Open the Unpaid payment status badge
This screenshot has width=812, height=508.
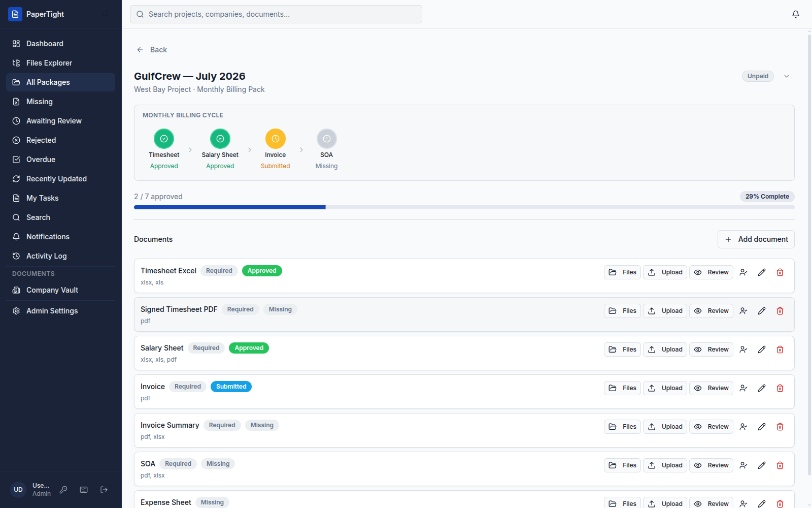(x=758, y=76)
